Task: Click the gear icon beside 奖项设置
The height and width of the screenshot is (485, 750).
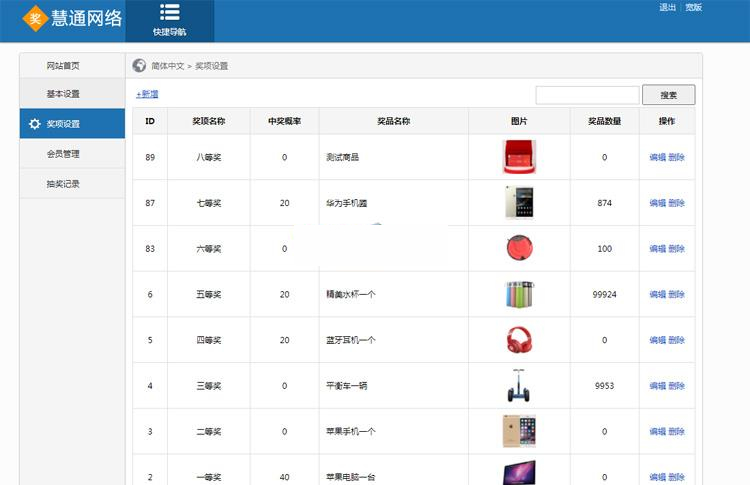Action: (x=35, y=124)
